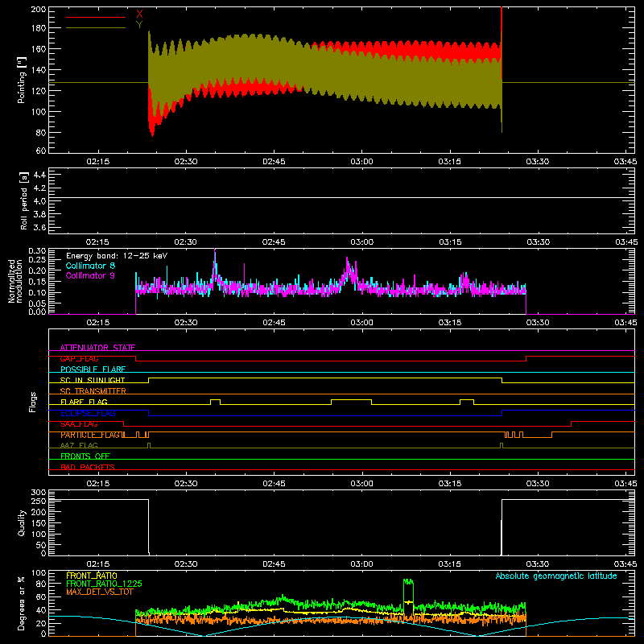Click the ECLIPSE_FLAG label
This screenshot has height=644, width=644.
click(x=88, y=413)
